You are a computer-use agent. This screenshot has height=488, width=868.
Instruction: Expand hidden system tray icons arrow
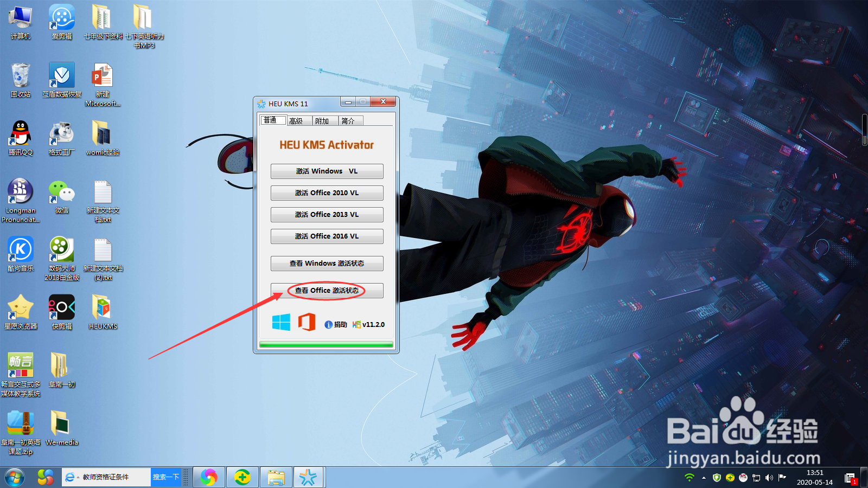[x=704, y=478]
